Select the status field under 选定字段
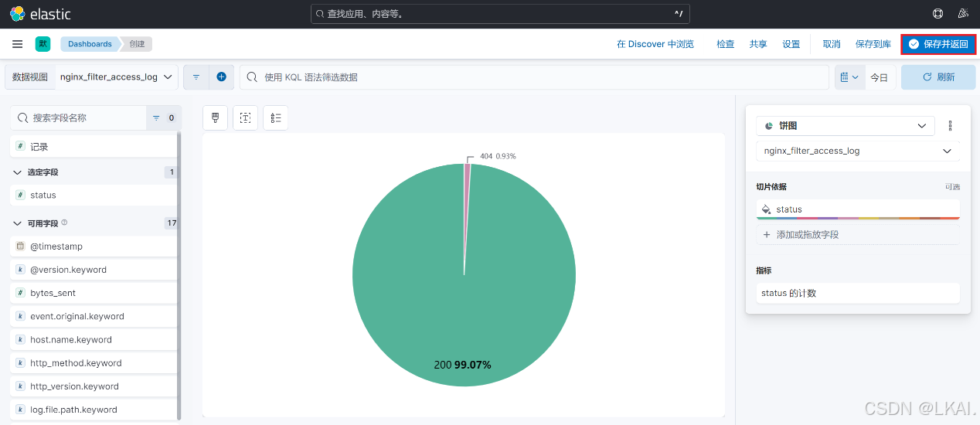 point(94,195)
